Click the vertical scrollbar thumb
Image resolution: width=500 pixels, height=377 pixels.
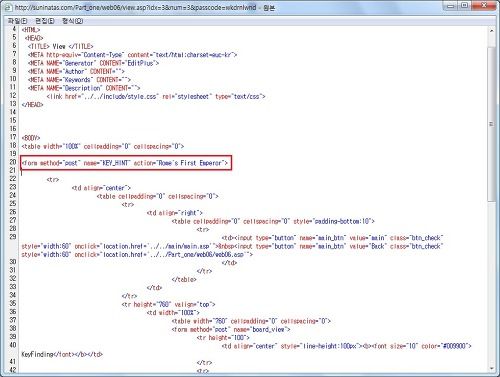click(491, 124)
